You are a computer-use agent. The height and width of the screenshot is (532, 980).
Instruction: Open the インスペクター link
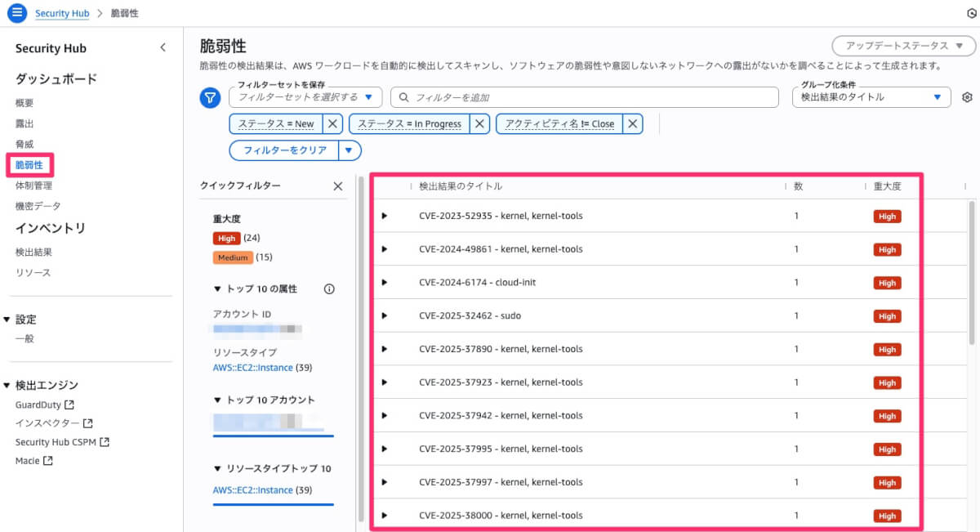pyautogui.click(x=47, y=423)
